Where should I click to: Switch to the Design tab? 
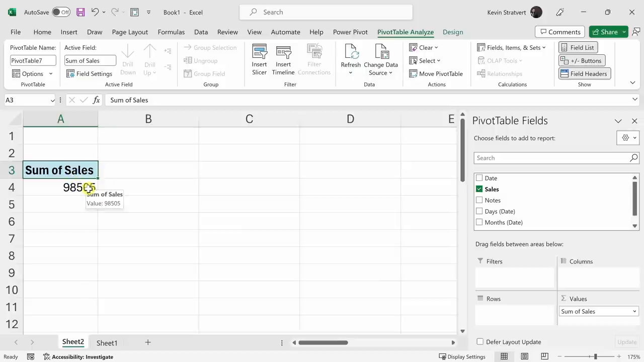[x=453, y=32]
